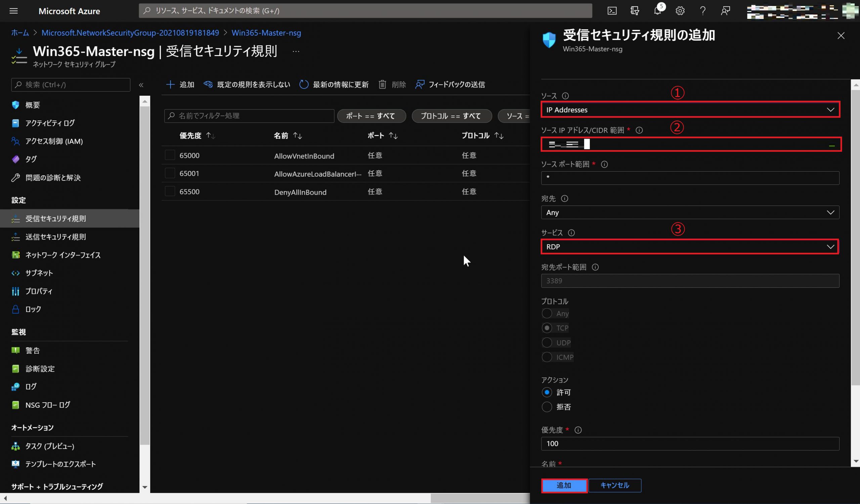The image size is (860, 504).
Task: Expand the ソース IP Addresses dropdown
Action: (690, 110)
